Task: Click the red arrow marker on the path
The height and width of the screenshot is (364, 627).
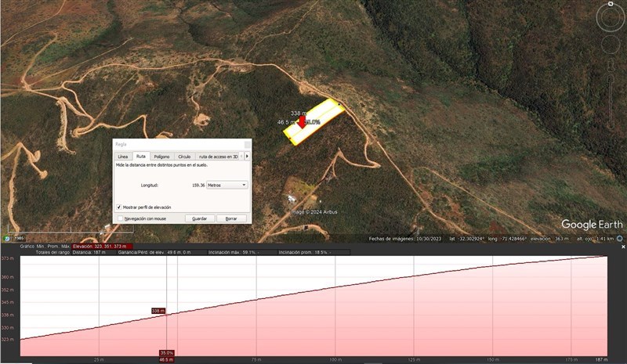Action: 302,122
